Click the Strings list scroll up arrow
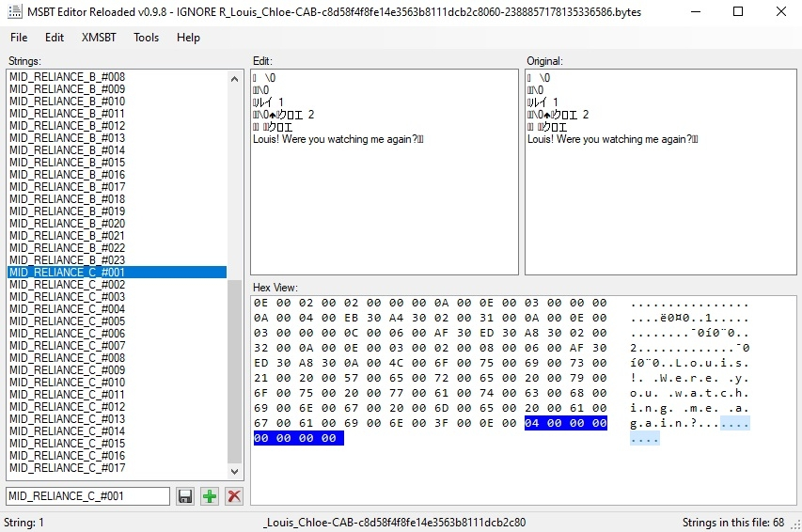 click(x=235, y=79)
